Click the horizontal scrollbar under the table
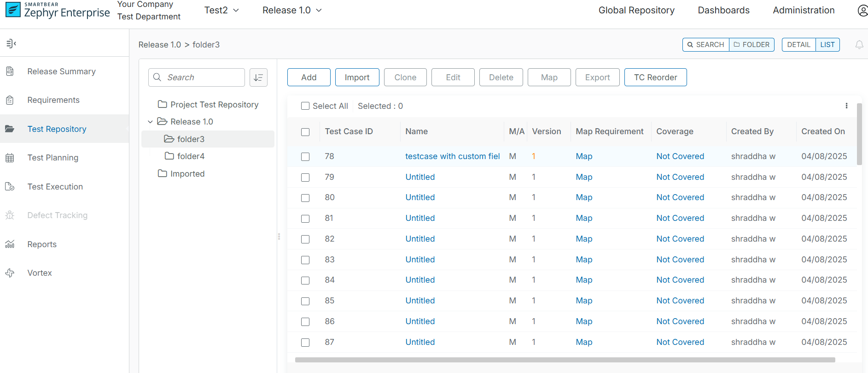868x373 pixels. (565, 360)
